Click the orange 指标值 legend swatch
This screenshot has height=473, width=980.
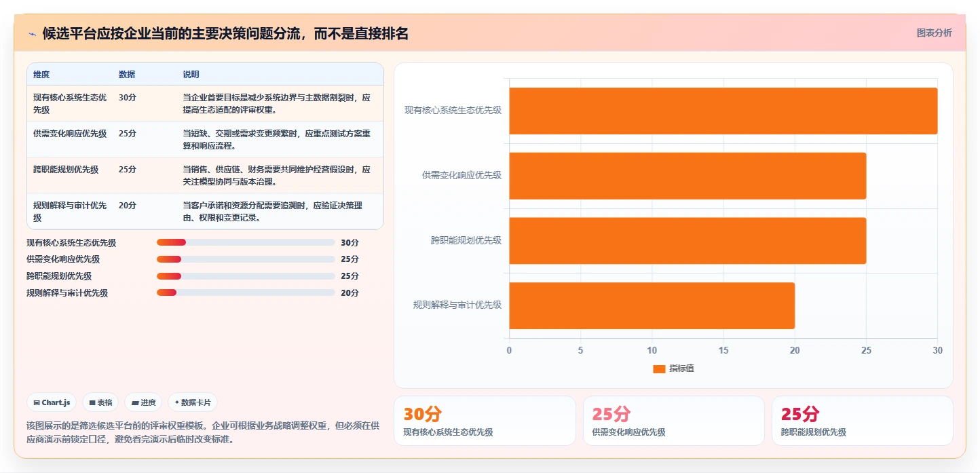[658, 368]
